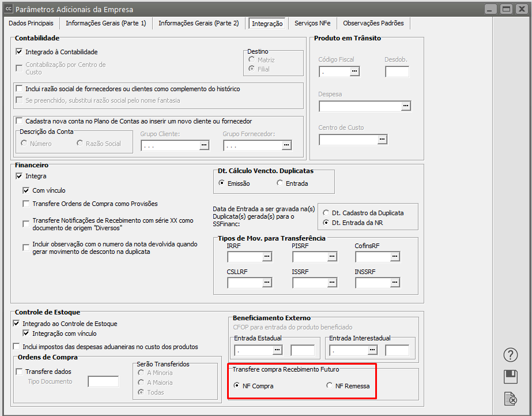Screen dimensions: 532x416
Task: Choose Entrada for duplicate due date calculation
Action: coord(280,183)
